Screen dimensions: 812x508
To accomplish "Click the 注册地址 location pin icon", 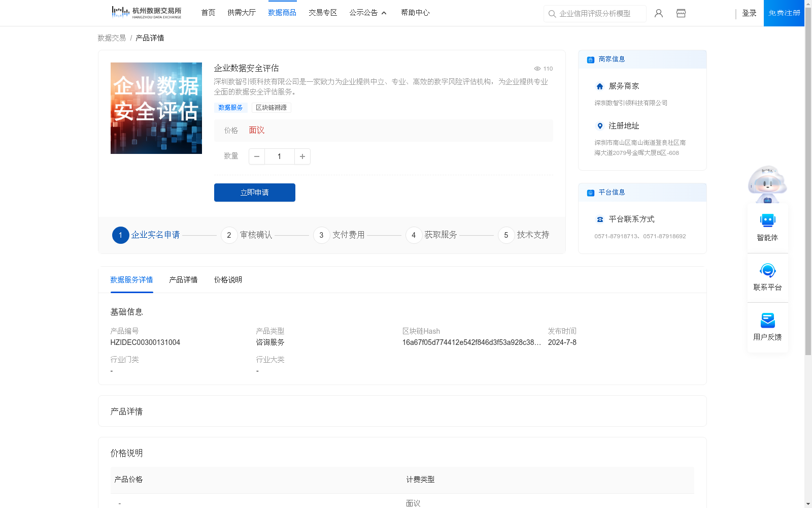I will (x=600, y=126).
